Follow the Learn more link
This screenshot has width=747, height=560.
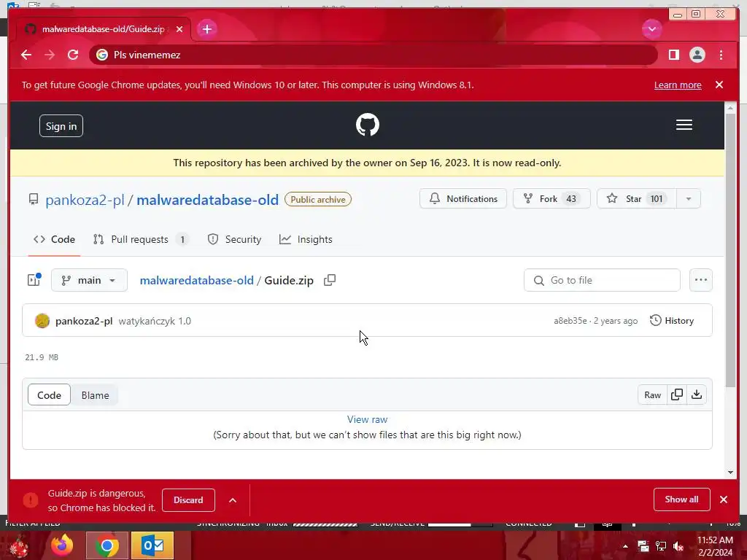[678, 85]
